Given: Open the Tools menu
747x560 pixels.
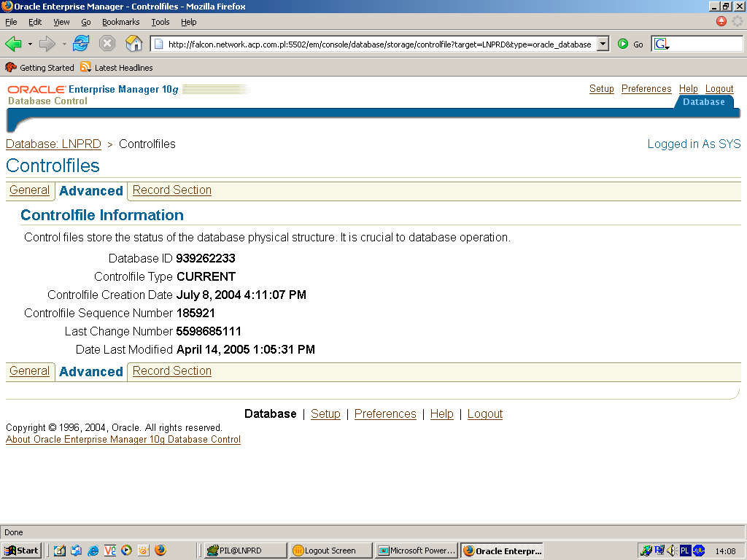Looking at the screenshot, I should (x=160, y=22).
